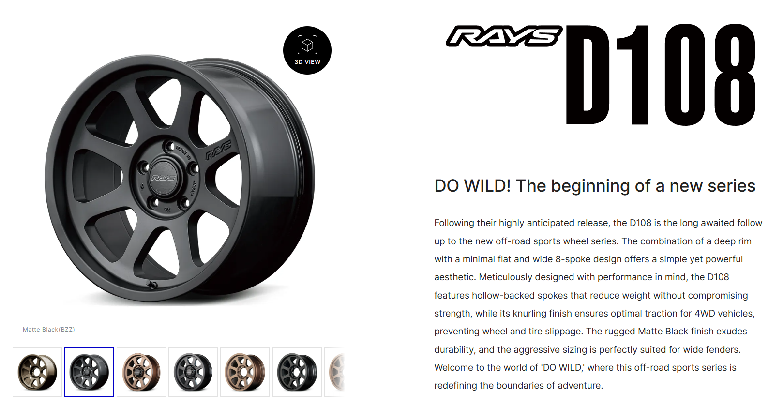The image size is (768, 408).
Task: Click the valve stem on the wheel rim
Action: click(x=153, y=285)
